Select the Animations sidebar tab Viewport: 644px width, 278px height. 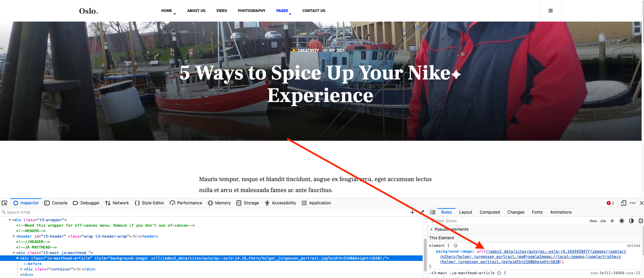click(561, 212)
